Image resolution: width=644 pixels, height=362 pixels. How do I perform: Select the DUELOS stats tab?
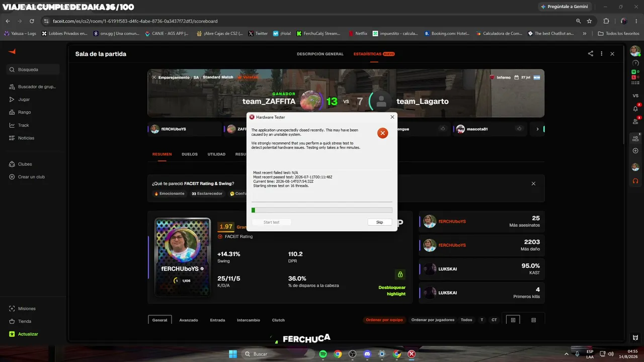[x=190, y=154]
